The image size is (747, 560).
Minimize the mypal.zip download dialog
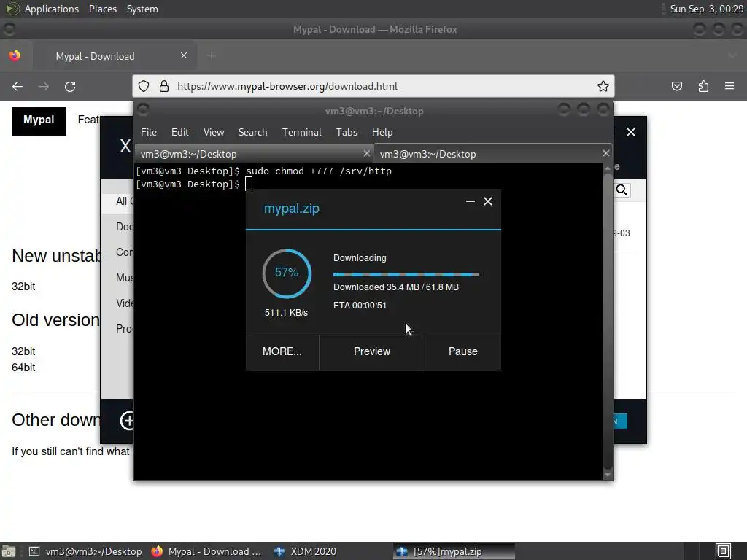471,201
